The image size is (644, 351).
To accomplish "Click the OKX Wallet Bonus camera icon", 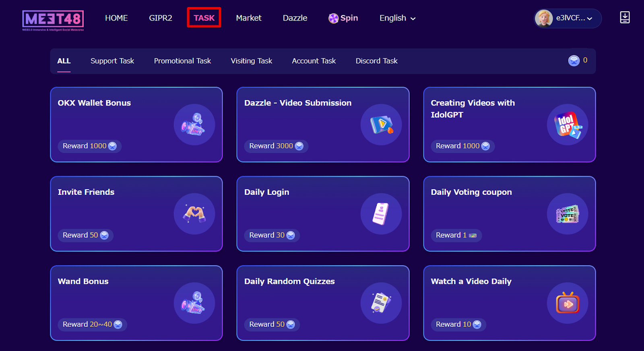I will pyautogui.click(x=194, y=125).
